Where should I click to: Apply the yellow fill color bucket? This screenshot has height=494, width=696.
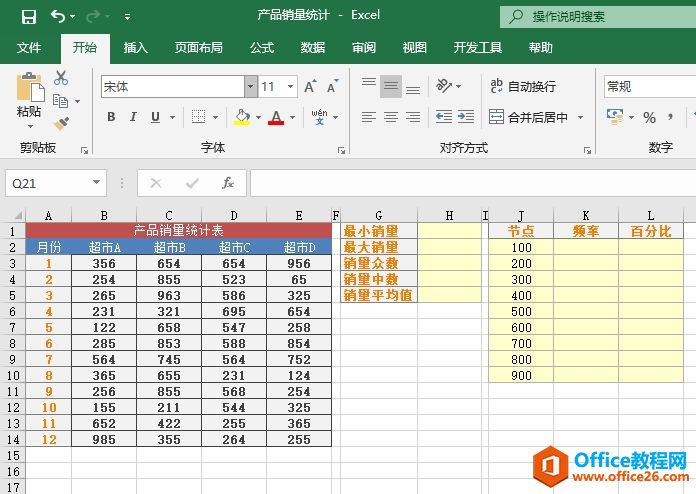242,117
